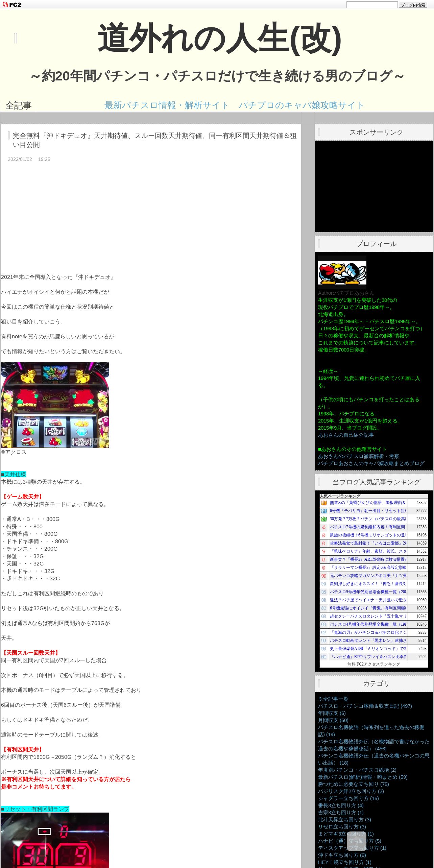Open the red lamp display image
The height and width of the screenshot is (868, 434).
(55, 840)
